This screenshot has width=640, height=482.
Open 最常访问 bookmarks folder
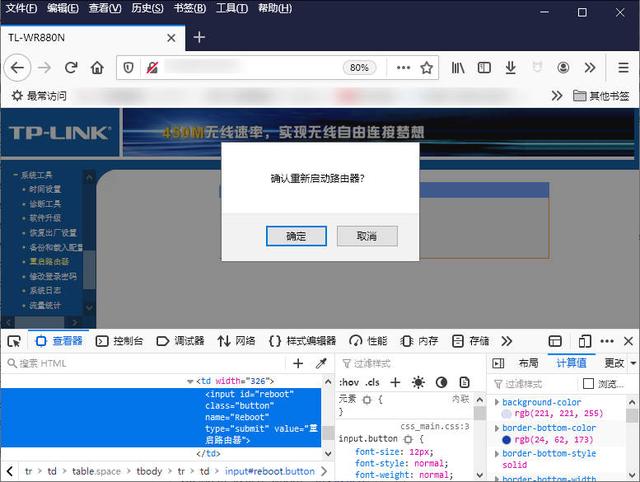pos(39,96)
